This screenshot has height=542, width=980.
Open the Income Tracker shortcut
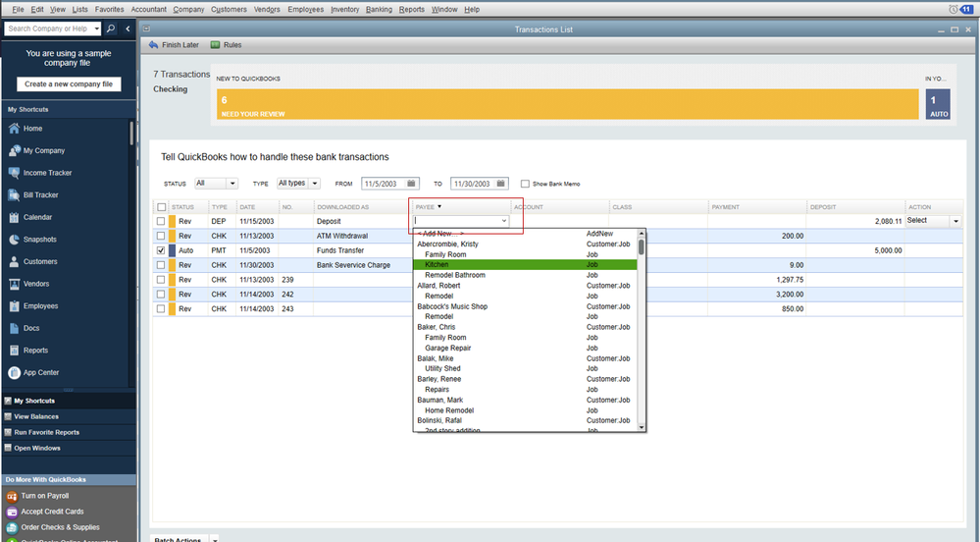(47, 173)
